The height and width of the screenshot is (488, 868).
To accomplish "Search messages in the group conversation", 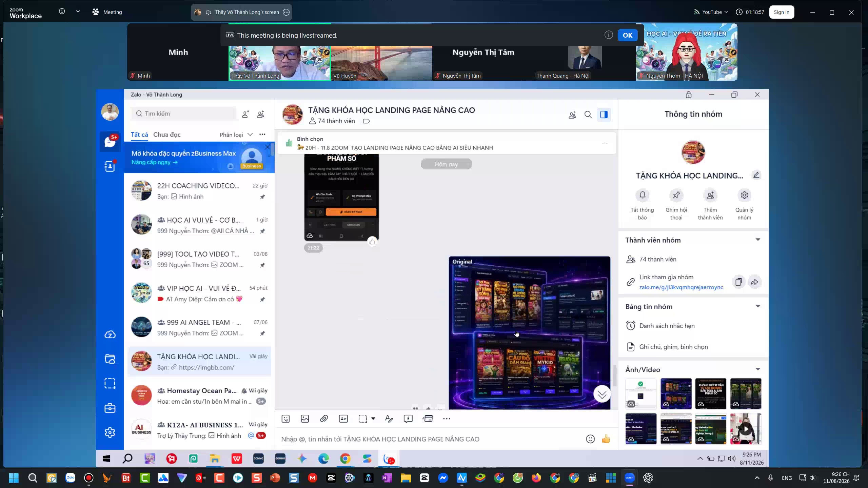I will (x=588, y=115).
